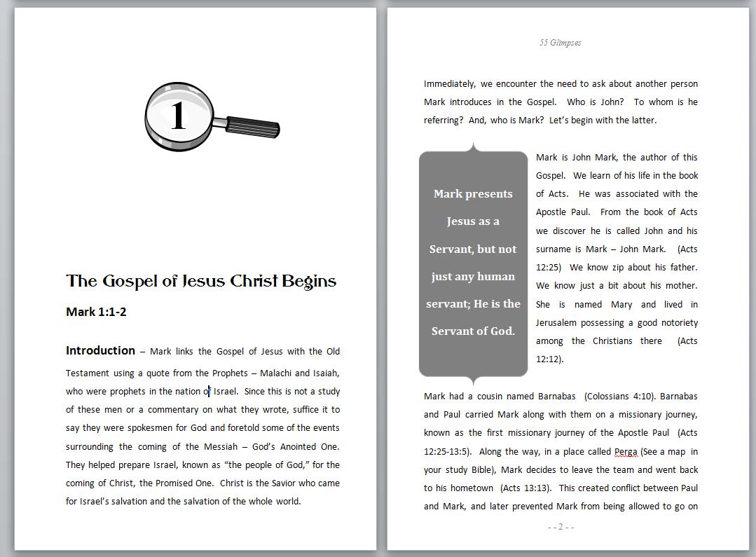Click the reference "12:25-13:5)"

tap(446, 452)
